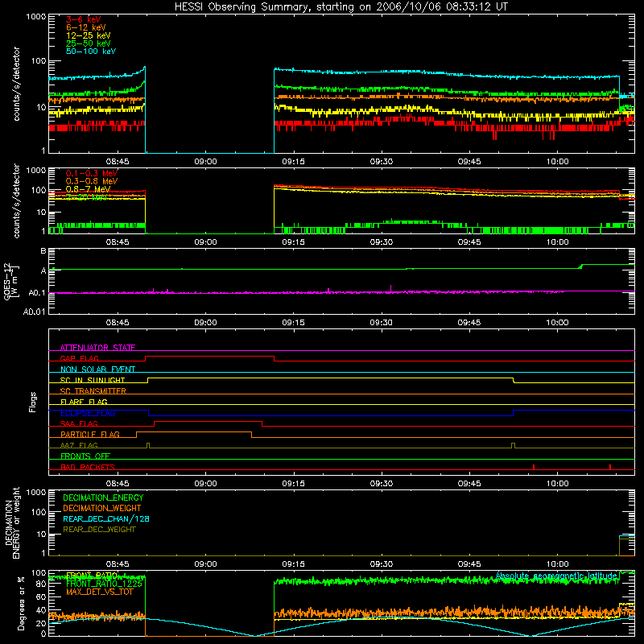The width and height of the screenshot is (644, 644).
Task: Click the SAA_FLAG label
Action: click(x=79, y=423)
